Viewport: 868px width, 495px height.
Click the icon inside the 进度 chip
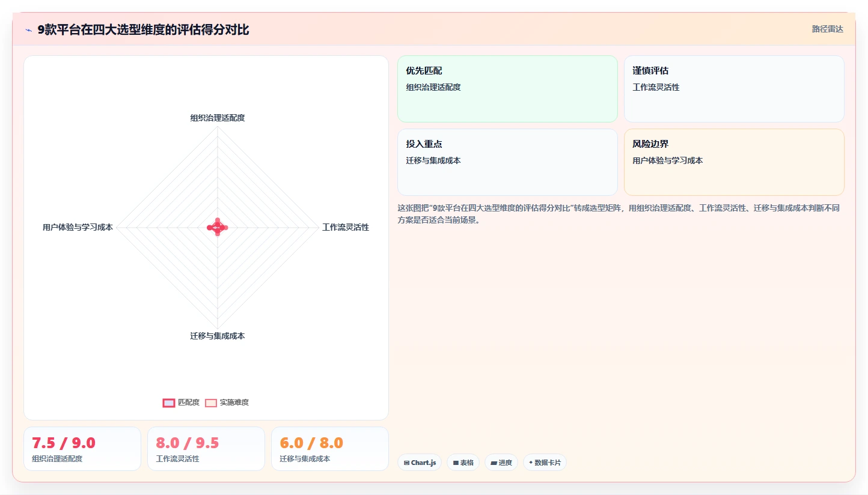(494, 463)
